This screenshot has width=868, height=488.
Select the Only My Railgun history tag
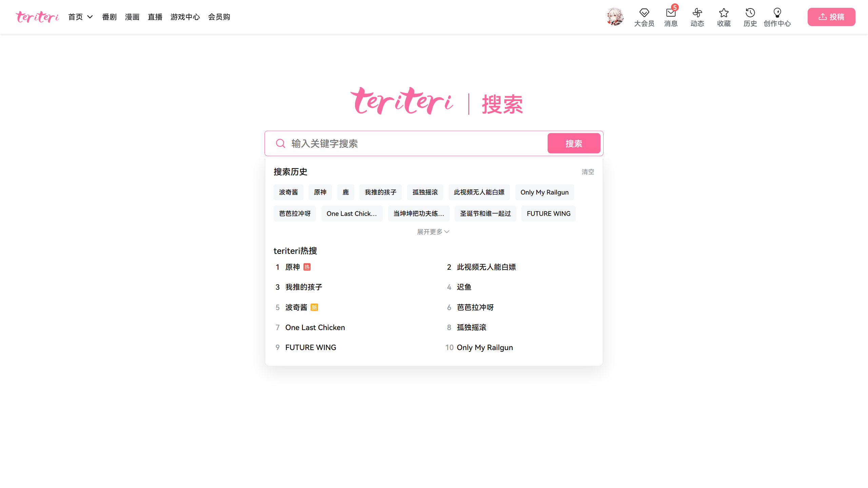pos(544,192)
